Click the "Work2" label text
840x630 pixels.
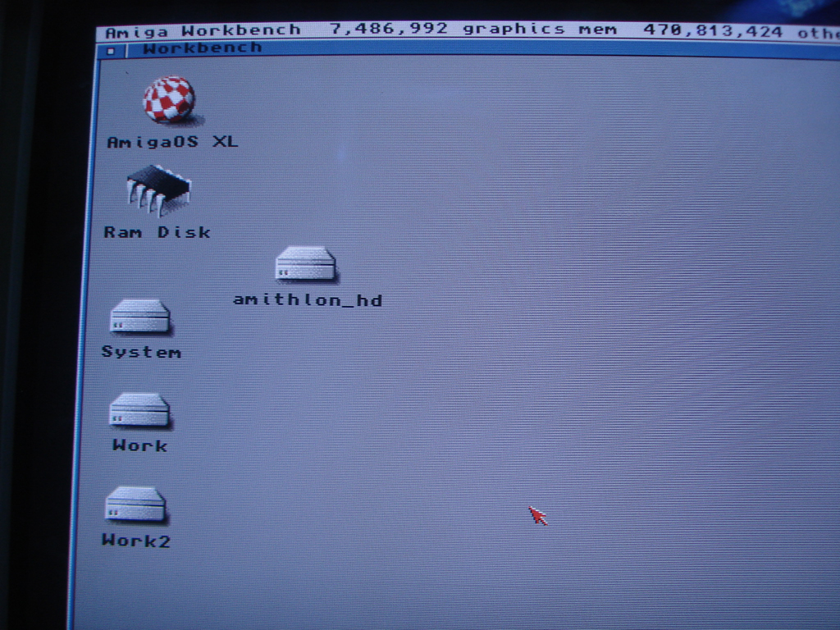click(137, 540)
